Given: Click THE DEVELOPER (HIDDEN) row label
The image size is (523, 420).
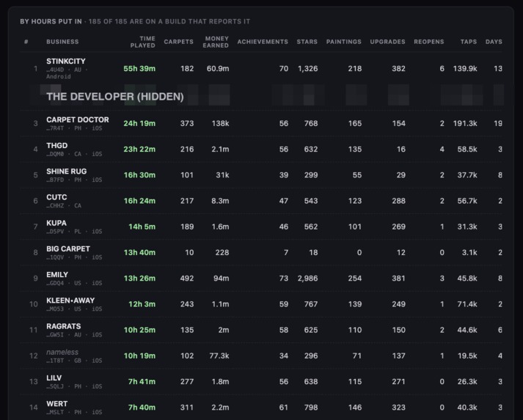Looking at the screenshot, I should [115, 97].
